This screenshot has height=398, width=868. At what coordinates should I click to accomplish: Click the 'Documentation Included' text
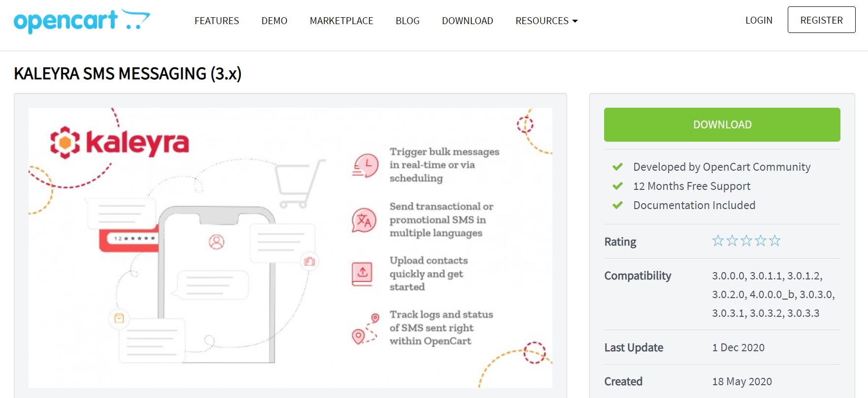(694, 205)
